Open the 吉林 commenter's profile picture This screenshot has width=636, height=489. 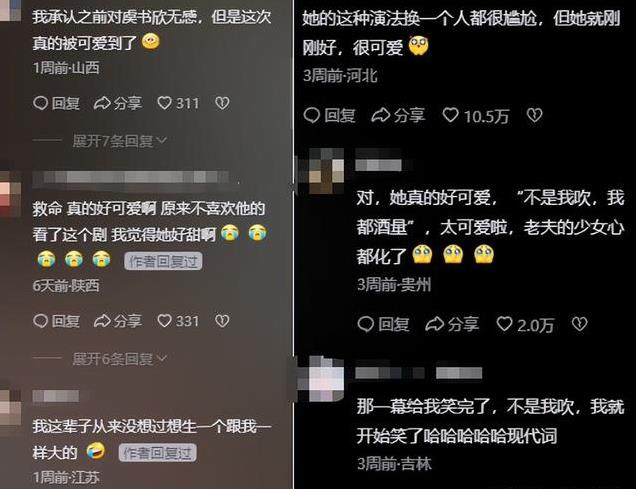coord(321,379)
